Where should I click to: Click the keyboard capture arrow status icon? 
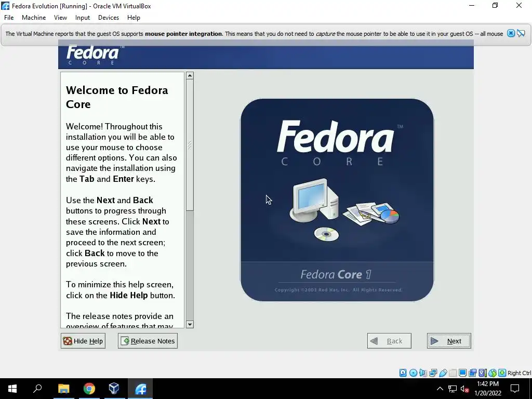coord(502,373)
